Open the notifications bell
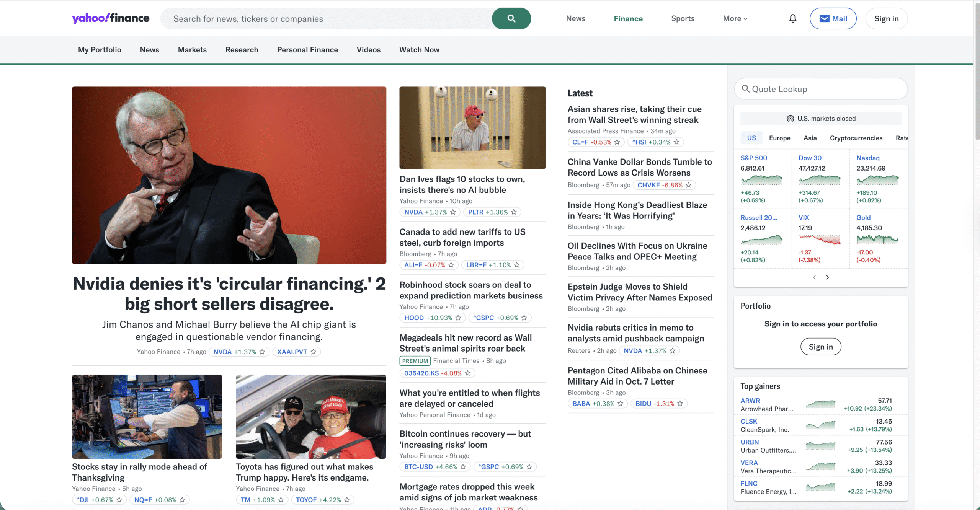The height and width of the screenshot is (510, 980). pyautogui.click(x=792, y=18)
